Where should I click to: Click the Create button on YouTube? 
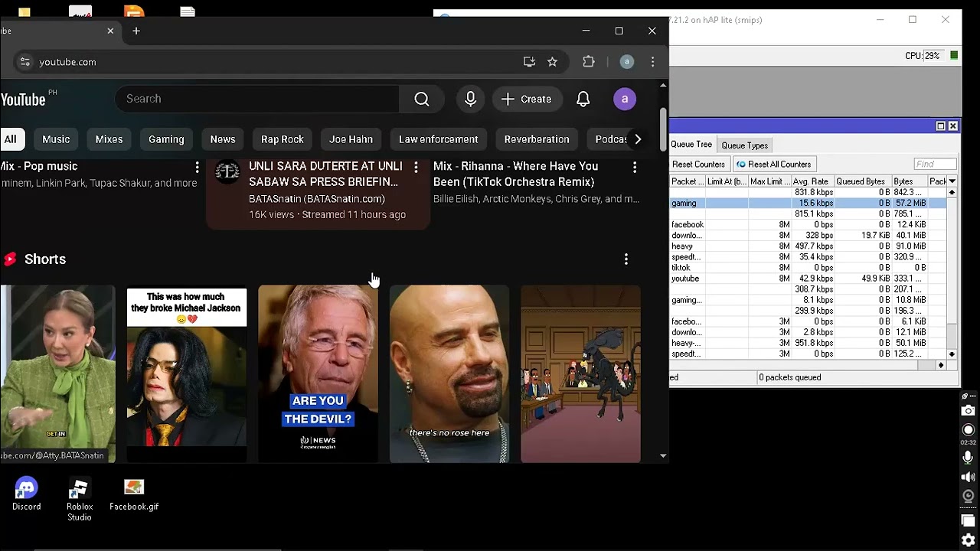coord(526,99)
